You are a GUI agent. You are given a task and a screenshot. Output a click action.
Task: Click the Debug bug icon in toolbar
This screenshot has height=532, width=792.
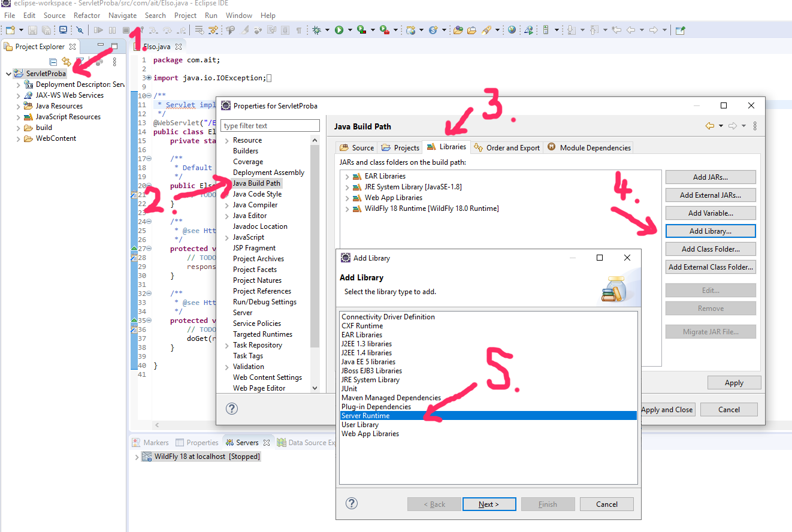pyautogui.click(x=316, y=30)
